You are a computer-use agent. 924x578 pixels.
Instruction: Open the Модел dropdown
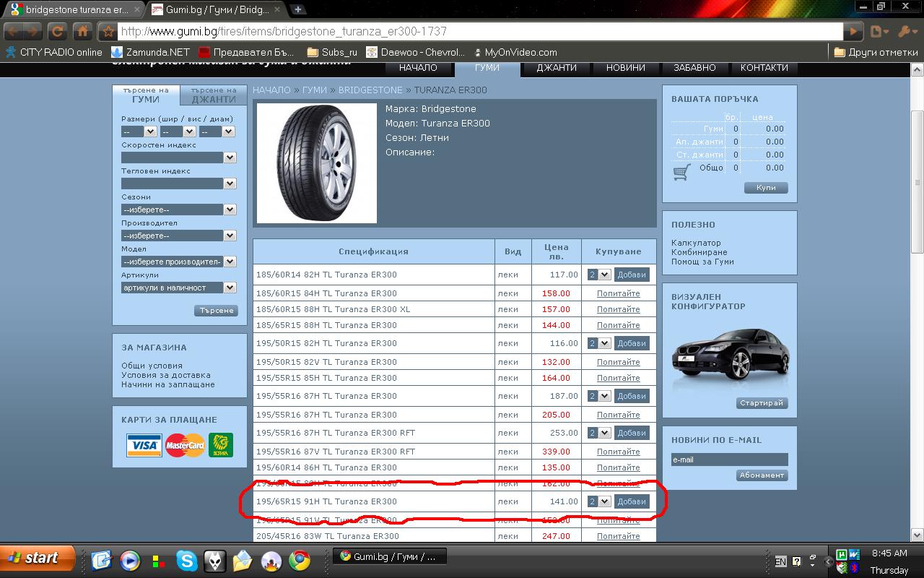178,262
